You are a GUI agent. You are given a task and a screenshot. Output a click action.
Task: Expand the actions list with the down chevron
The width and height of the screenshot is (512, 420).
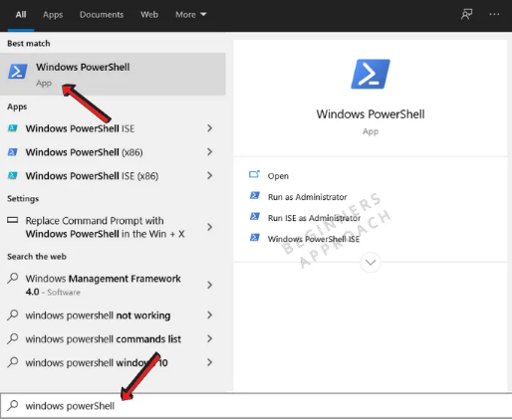click(x=371, y=263)
